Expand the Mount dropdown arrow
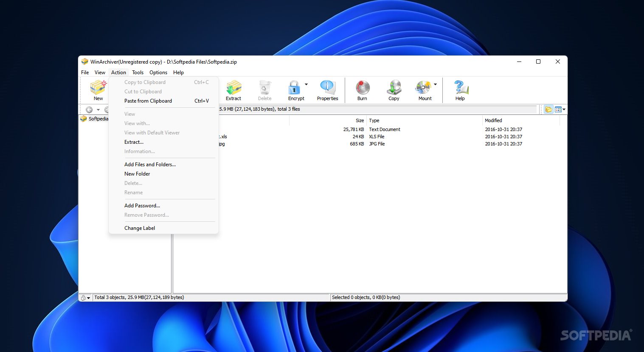This screenshot has width=644, height=352. click(x=435, y=84)
